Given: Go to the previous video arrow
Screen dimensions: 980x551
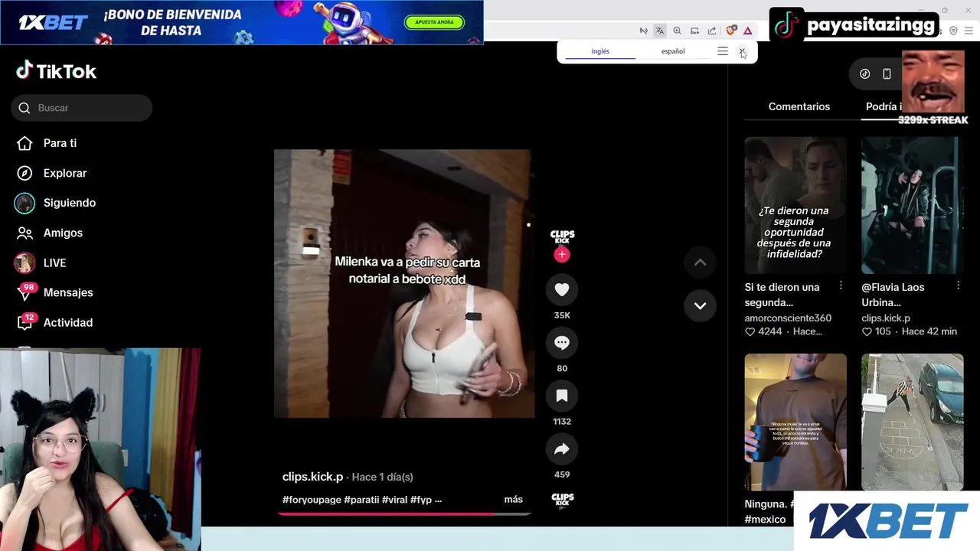Looking at the screenshot, I should coord(700,262).
